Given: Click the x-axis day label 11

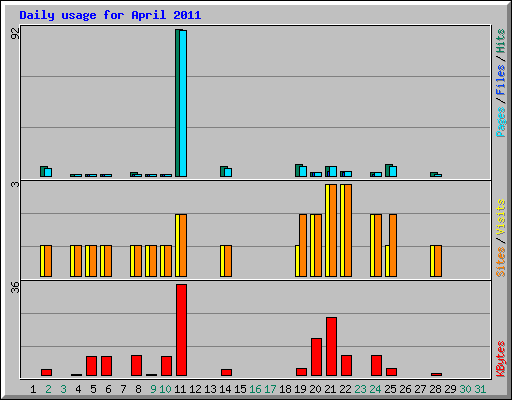Looking at the screenshot, I should click(x=180, y=389).
